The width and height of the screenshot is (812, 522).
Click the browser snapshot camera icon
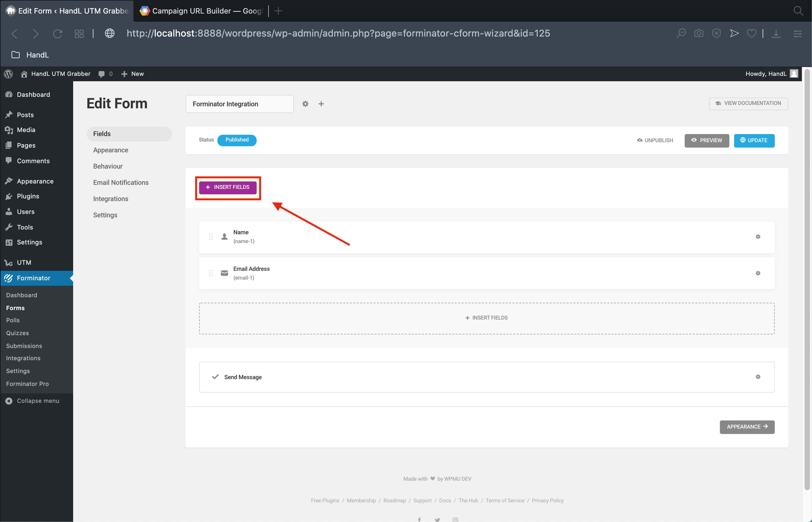tap(699, 33)
